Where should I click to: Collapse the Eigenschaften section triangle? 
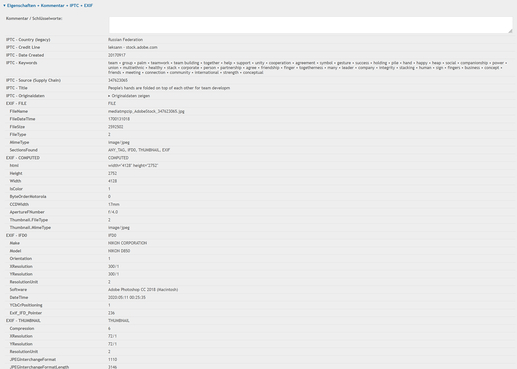coord(4,6)
